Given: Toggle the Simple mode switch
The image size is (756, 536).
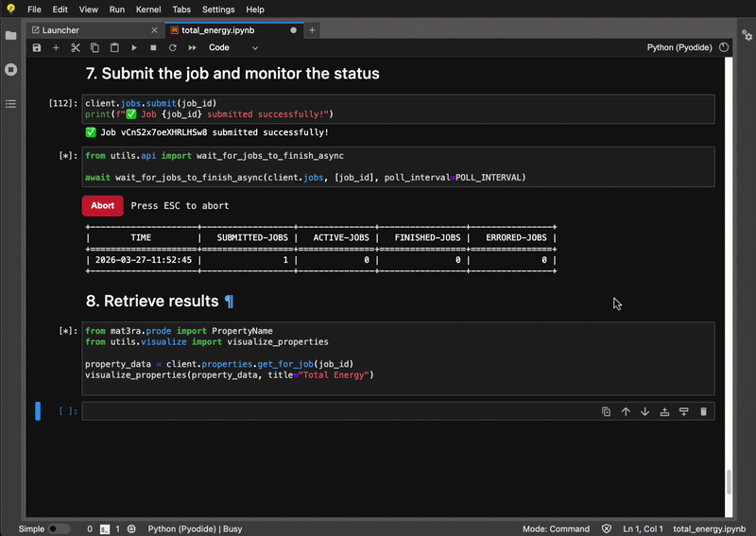Looking at the screenshot, I should (59, 528).
